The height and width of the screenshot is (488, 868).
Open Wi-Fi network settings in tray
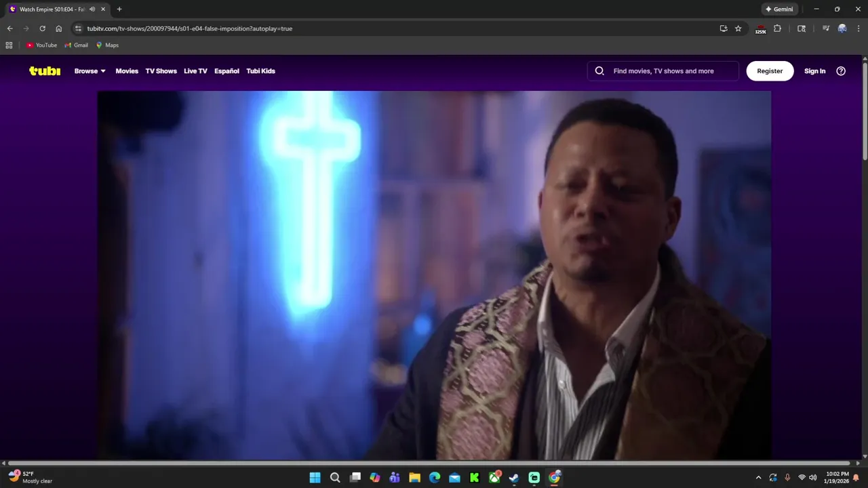(x=802, y=478)
